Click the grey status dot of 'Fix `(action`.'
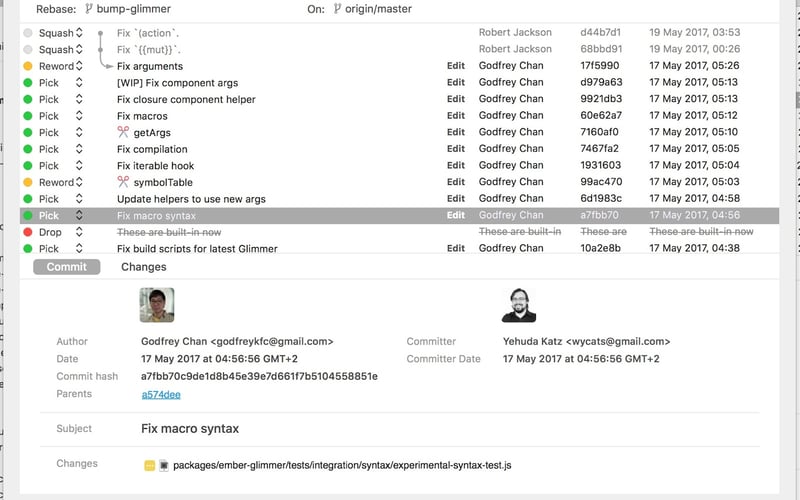800x500 pixels. click(28, 33)
